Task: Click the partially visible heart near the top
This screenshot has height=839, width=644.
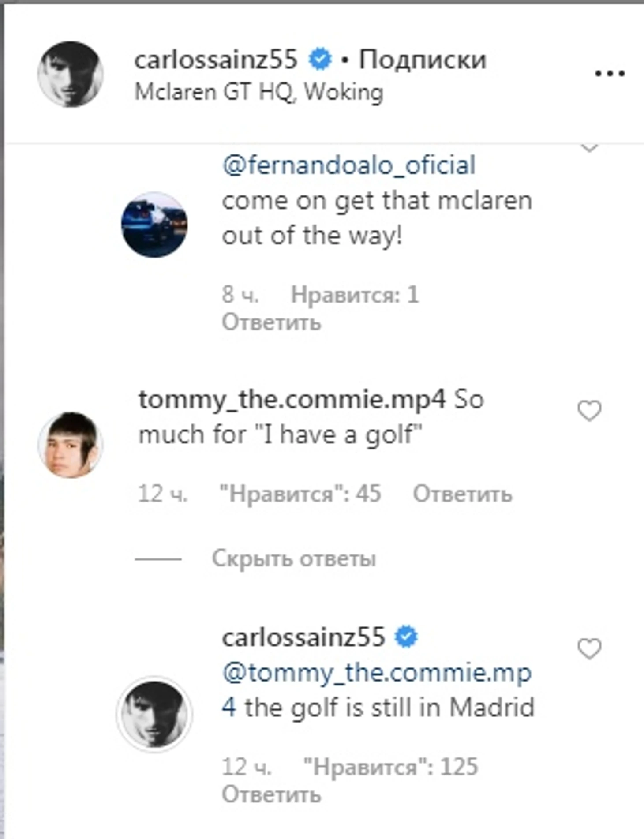Action: click(x=589, y=148)
